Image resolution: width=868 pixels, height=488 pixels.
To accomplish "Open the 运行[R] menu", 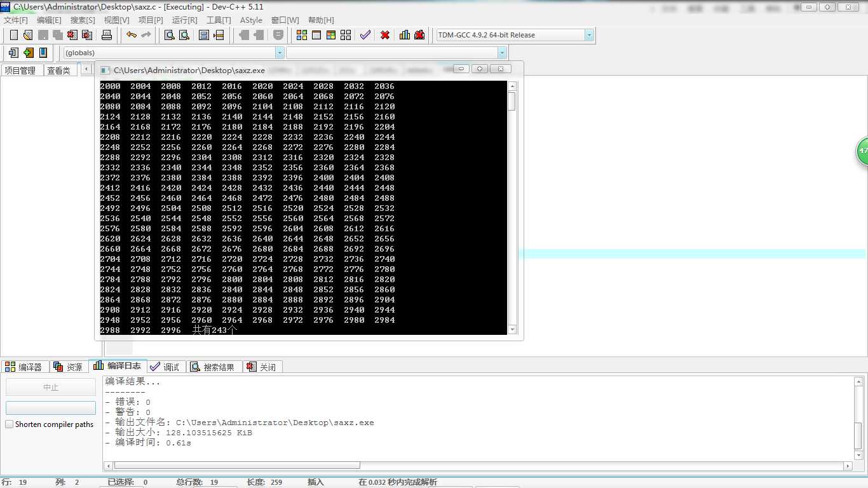I will 184,20.
